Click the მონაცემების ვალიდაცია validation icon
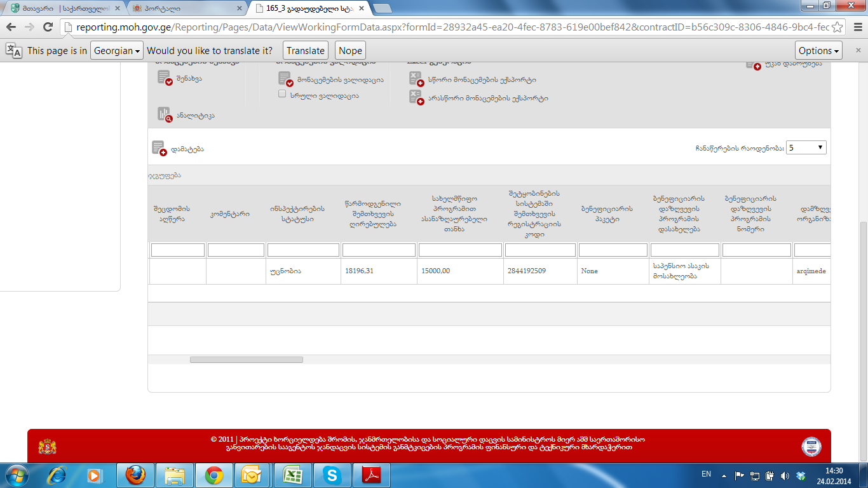The image size is (868, 488). [x=285, y=79]
